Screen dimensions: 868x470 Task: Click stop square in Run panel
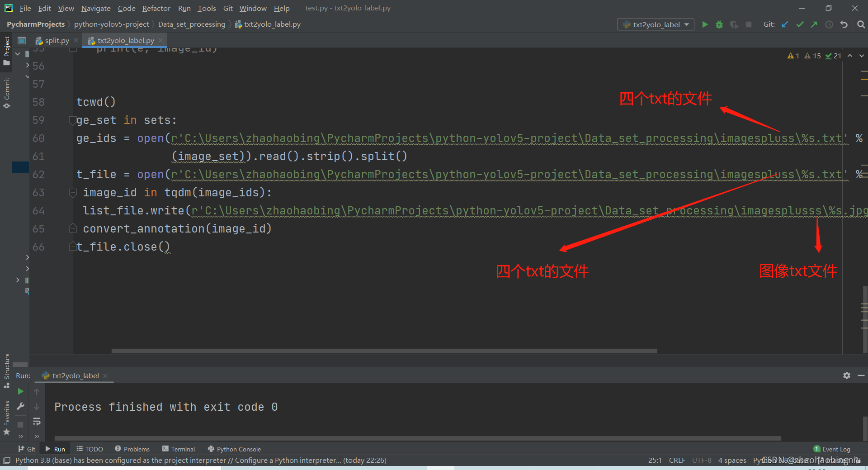coord(20,425)
